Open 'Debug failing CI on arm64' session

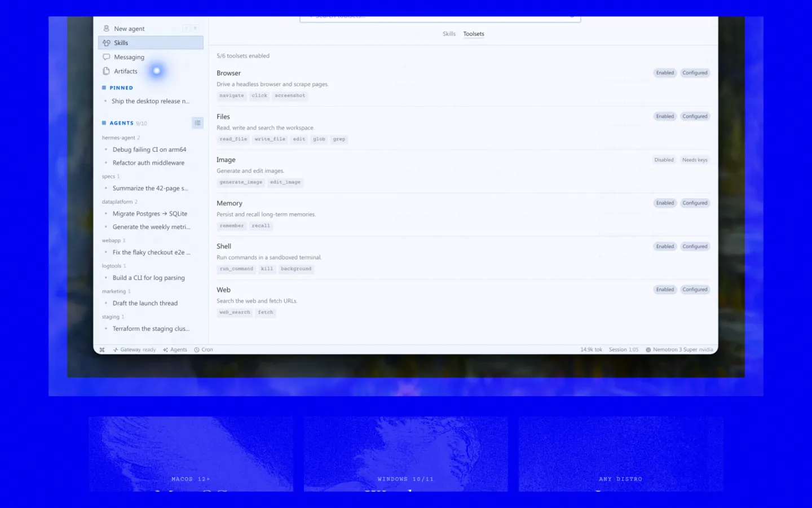click(149, 150)
